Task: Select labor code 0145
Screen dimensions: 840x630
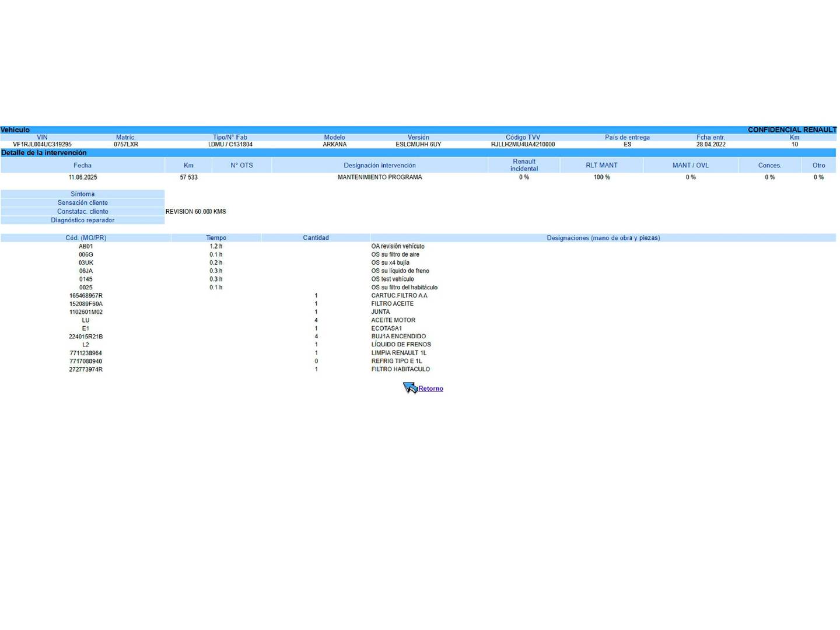Action: (86, 279)
